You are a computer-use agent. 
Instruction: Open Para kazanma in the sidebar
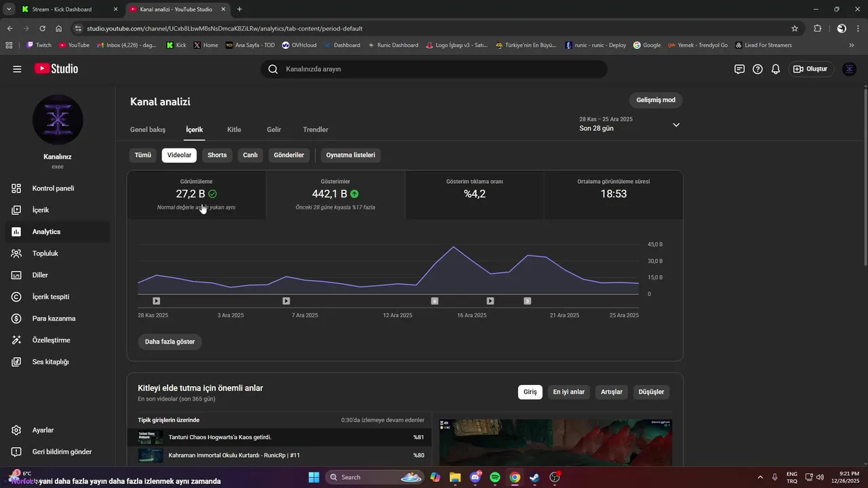58,319
